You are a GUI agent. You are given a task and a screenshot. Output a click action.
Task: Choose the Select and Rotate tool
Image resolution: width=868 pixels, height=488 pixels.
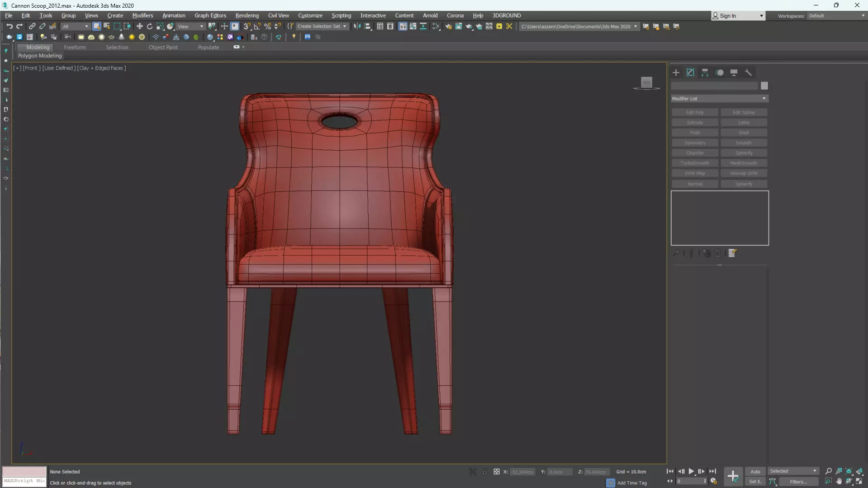pos(150,26)
